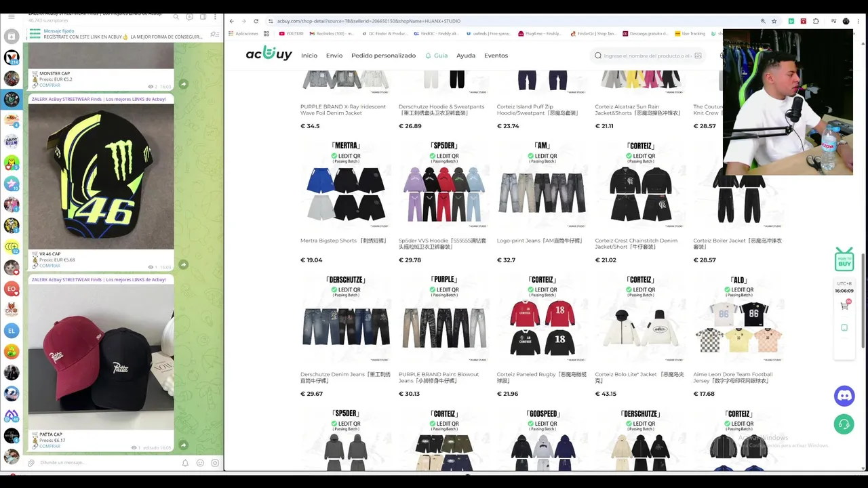
Task: Open Telegram archived chats folder icon
Action: 12,36
